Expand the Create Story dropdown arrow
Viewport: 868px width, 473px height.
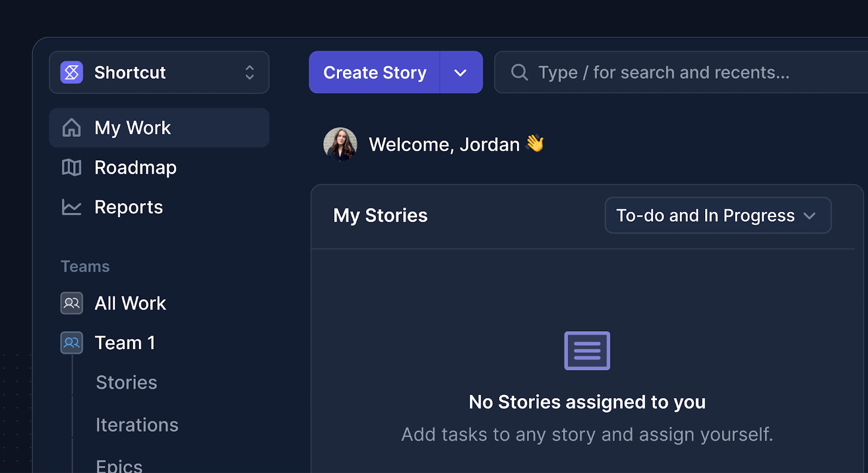[461, 73]
